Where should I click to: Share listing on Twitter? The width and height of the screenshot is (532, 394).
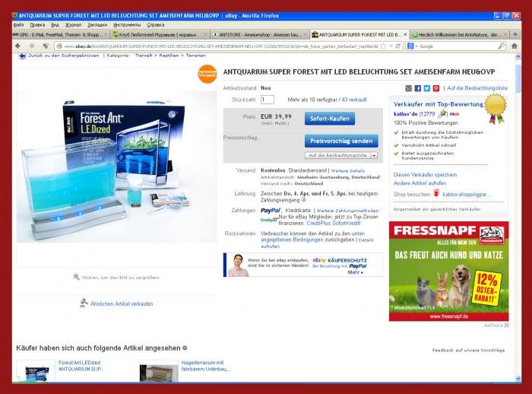[x=426, y=88]
